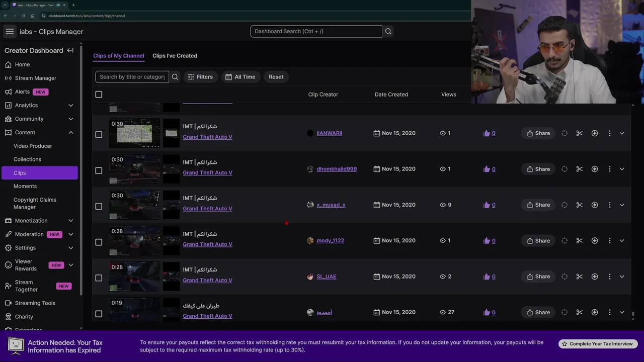
Task: Expand the Settings sidebar section
Action: (x=70, y=248)
